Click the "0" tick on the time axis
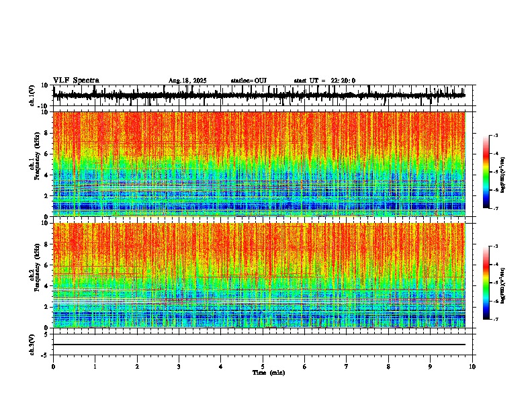532x411 pixels. [x=53, y=367]
